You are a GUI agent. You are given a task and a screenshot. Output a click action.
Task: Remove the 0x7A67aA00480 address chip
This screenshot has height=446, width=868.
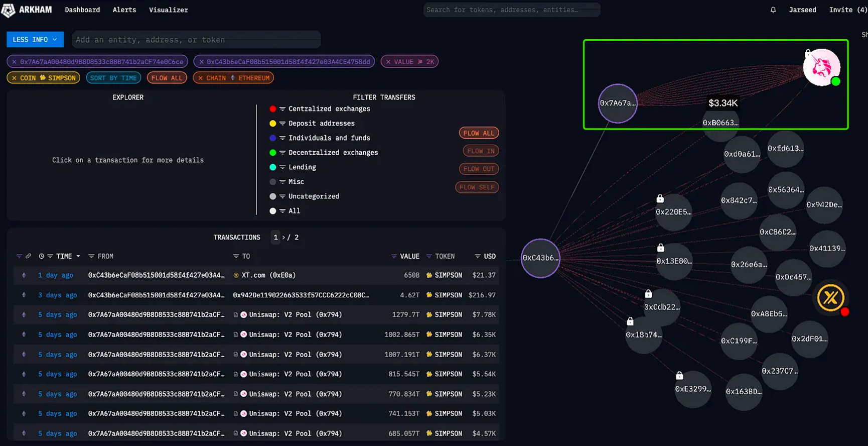(14, 62)
